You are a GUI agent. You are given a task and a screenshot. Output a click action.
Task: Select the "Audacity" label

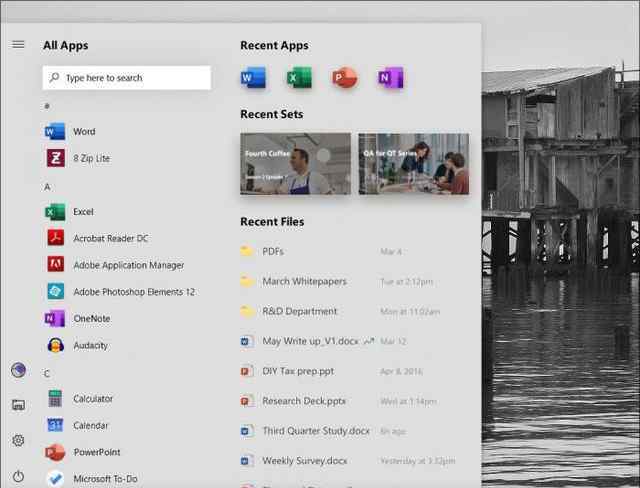click(x=90, y=346)
